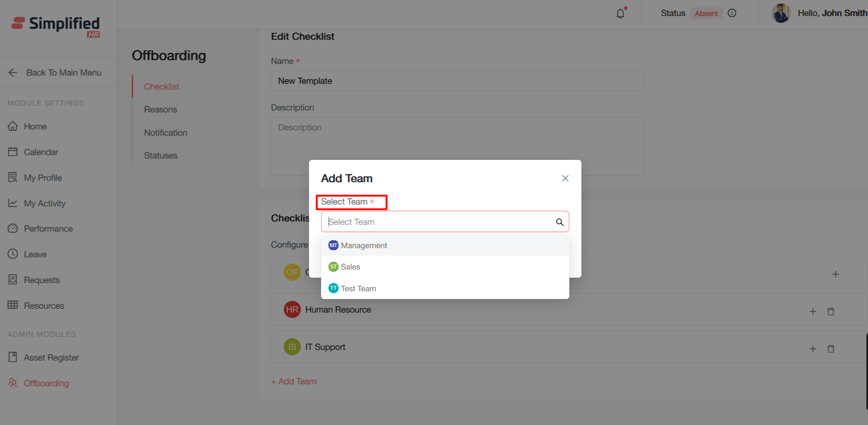868x425 pixels.
Task: Click the search icon in Select Team
Action: point(559,222)
